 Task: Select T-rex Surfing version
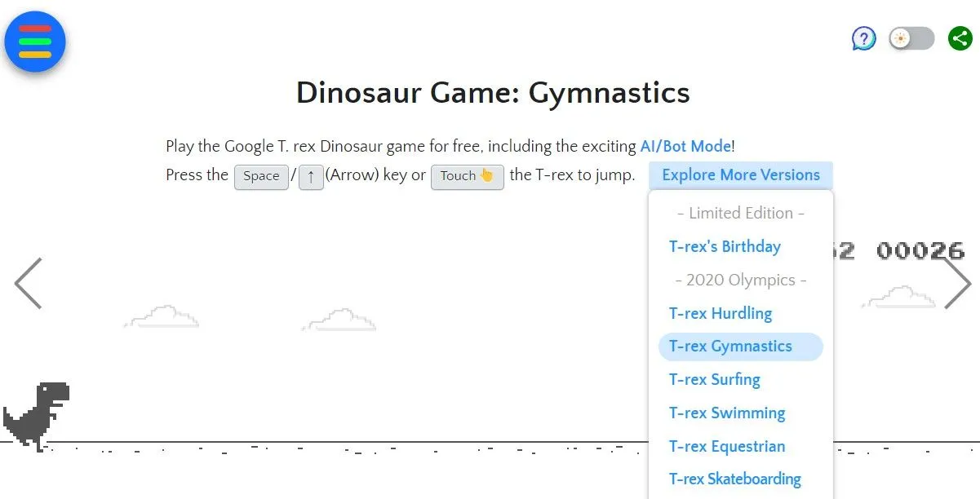[715, 380]
